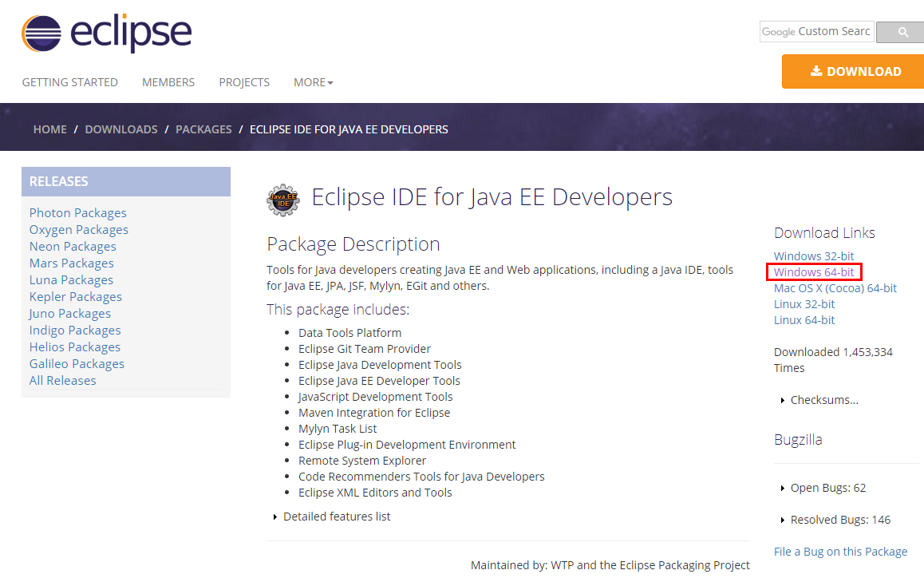
Task: Click the search magnifier button
Action: click(x=902, y=32)
